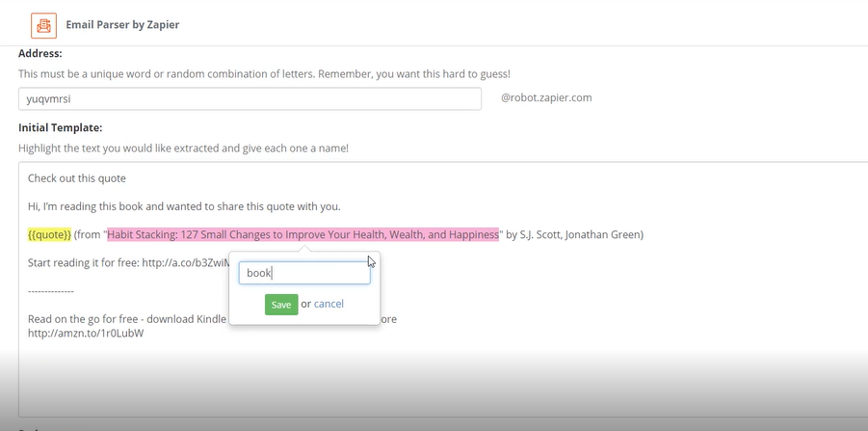Click the dashed separator line in template

pos(51,291)
